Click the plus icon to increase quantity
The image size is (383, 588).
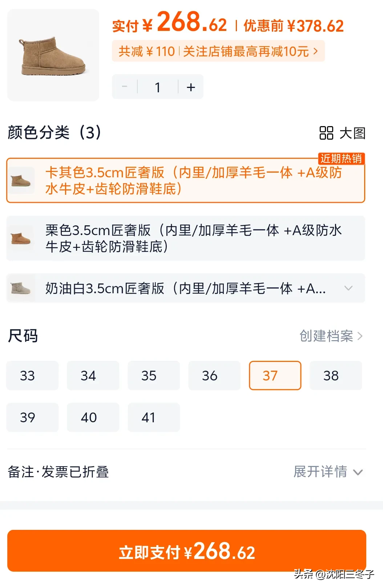click(x=190, y=87)
